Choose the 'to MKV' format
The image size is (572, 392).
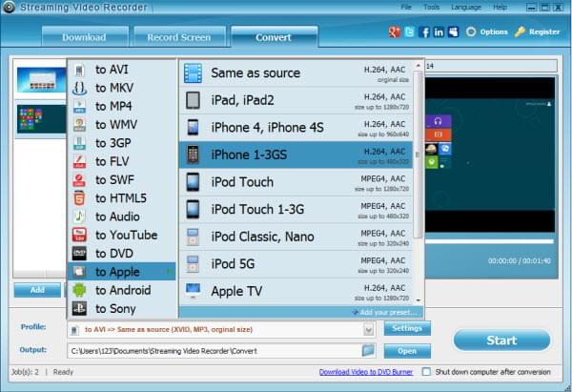(x=121, y=88)
